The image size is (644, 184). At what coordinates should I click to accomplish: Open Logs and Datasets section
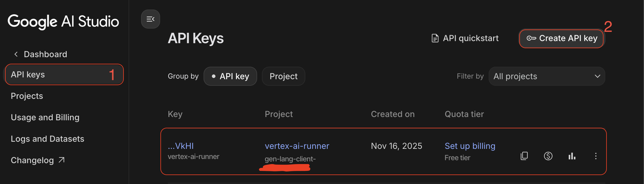[47, 138]
